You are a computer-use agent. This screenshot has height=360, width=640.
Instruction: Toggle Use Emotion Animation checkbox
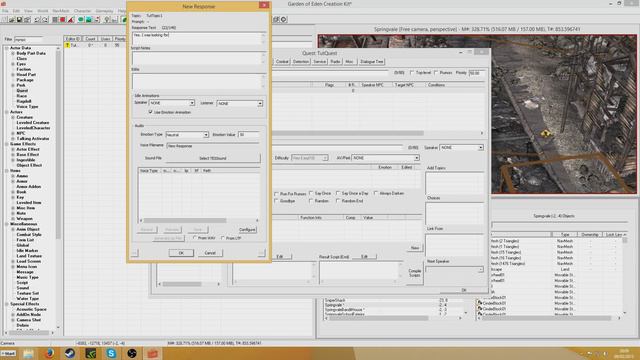pos(151,112)
